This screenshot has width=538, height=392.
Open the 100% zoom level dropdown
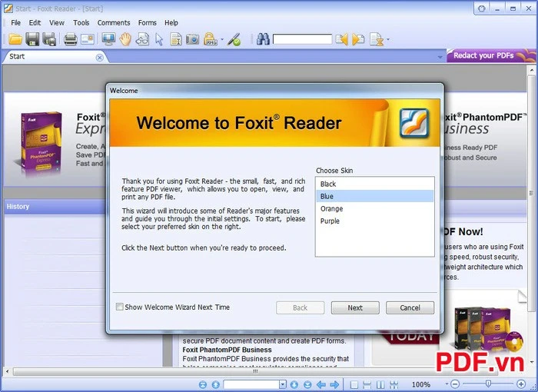447,384
